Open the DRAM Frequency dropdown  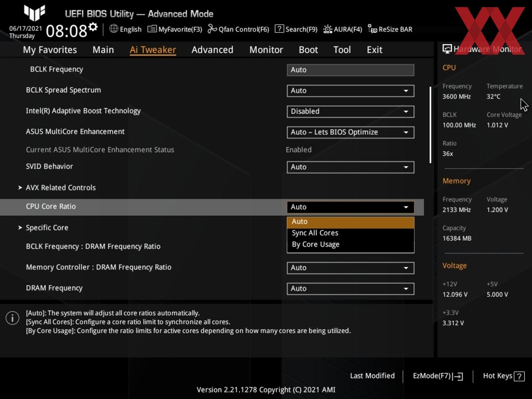[x=350, y=289]
